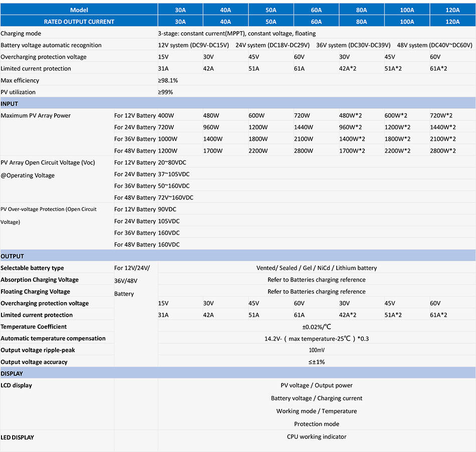
Task: Click the Selectable battery type label
Action: (32, 268)
